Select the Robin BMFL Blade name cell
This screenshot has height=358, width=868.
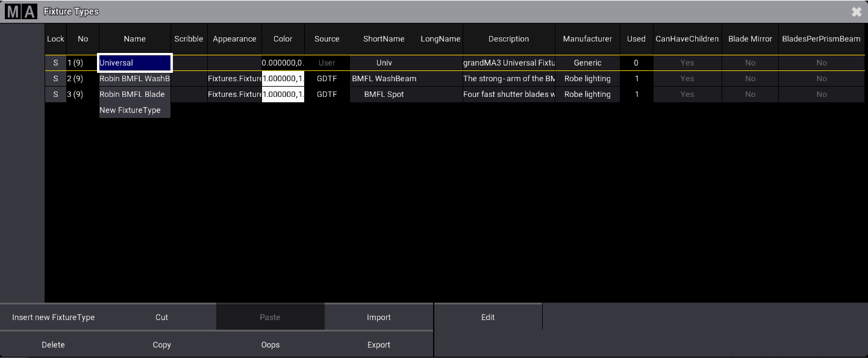[x=135, y=94]
